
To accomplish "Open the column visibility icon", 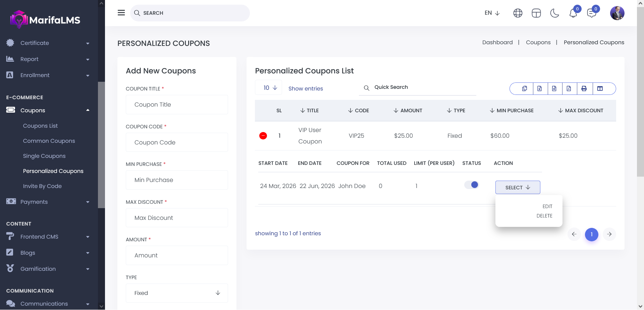I will pyautogui.click(x=600, y=88).
